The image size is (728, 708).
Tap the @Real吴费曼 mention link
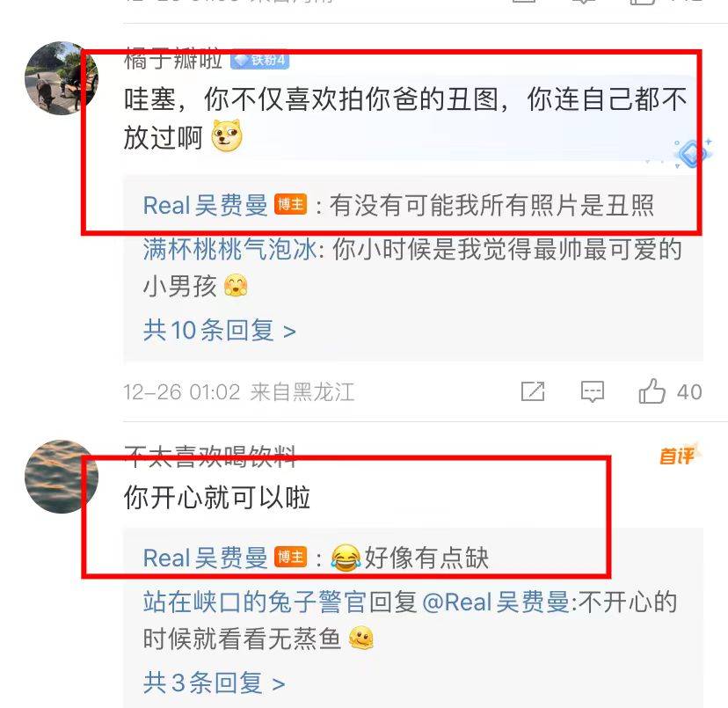tap(496, 602)
